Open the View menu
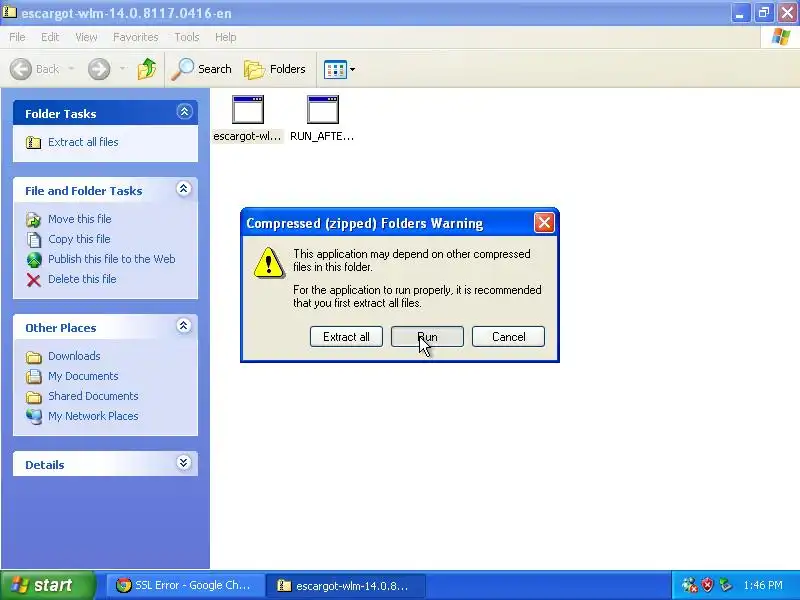800x600 pixels. pos(86,37)
